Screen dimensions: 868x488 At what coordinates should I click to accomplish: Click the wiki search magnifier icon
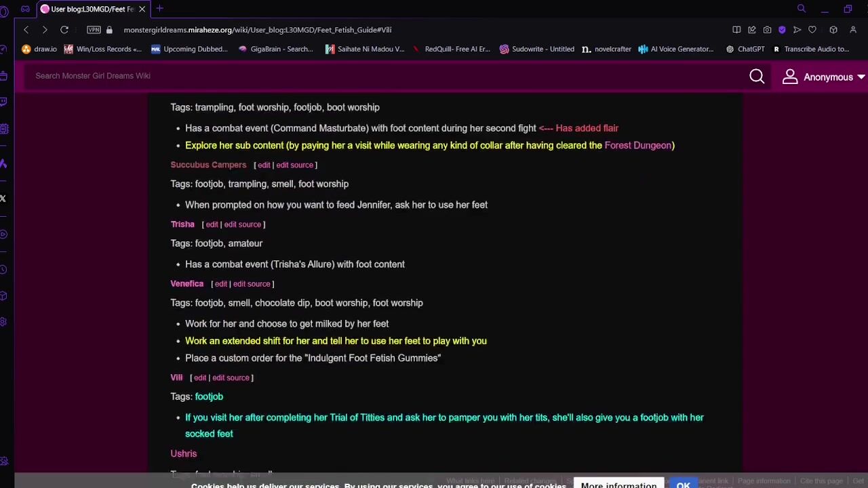click(x=757, y=77)
